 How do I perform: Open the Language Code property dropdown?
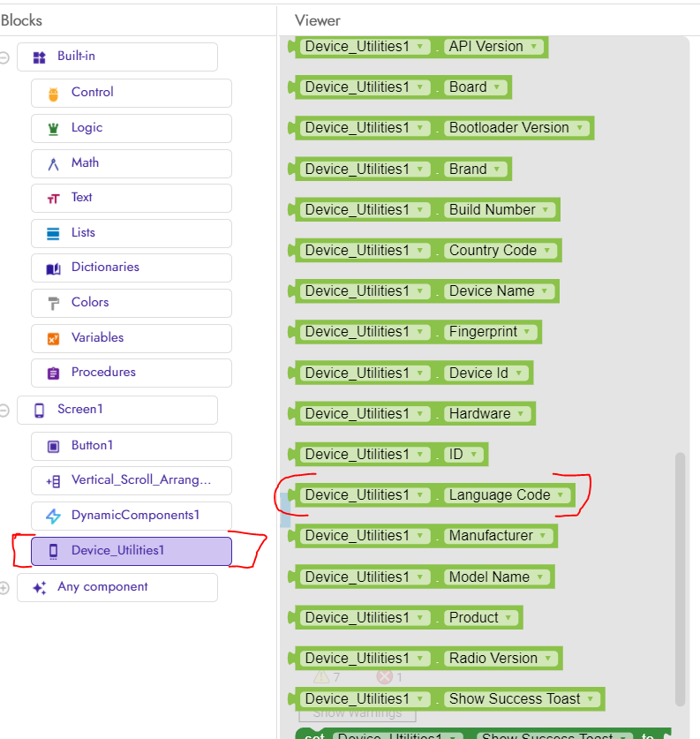561,495
